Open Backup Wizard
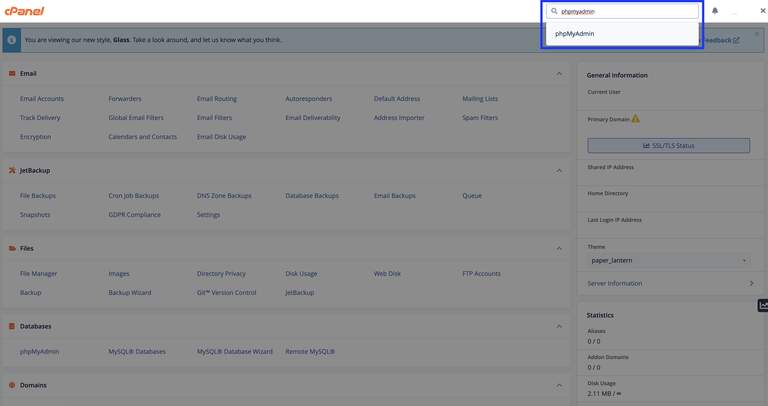768x406 pixels. click(130, 292)
